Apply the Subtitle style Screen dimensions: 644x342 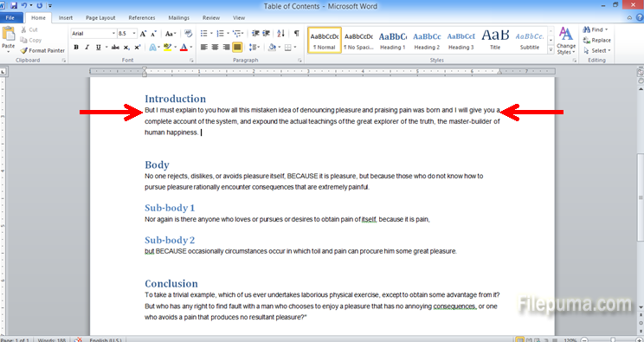(x=530, y=41)
